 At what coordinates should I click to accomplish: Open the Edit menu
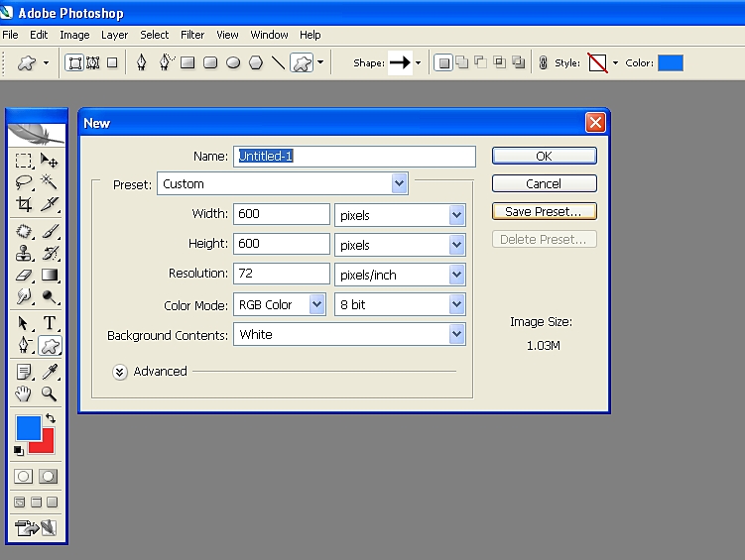39,35
